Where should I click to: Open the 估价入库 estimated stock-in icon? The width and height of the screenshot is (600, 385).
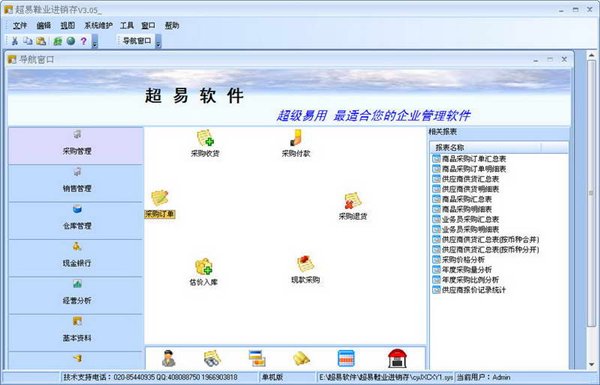click(x=204, y=272)
